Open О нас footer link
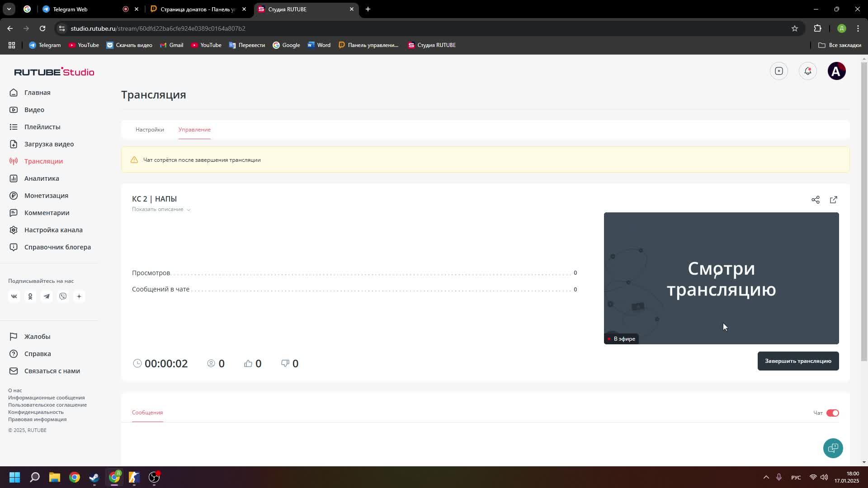 (x=15, y=390)
